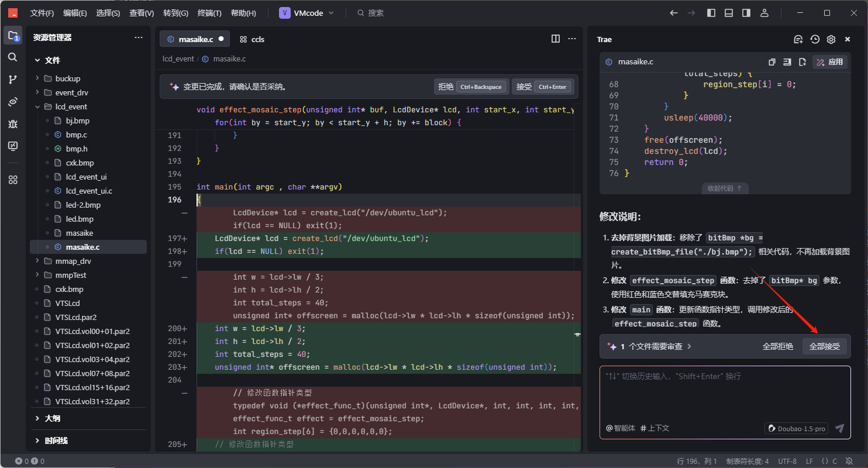Click 全部拒绝 to reject all
The width and height of the screenshot is (868, 468).
777,346
